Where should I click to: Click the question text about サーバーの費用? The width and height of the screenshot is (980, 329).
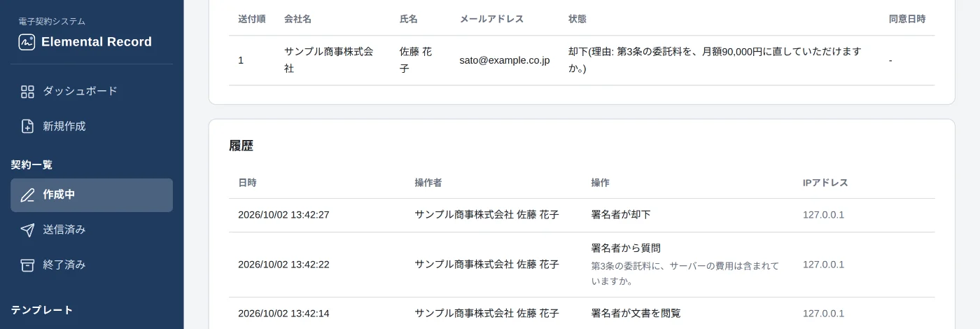point(685,274)
